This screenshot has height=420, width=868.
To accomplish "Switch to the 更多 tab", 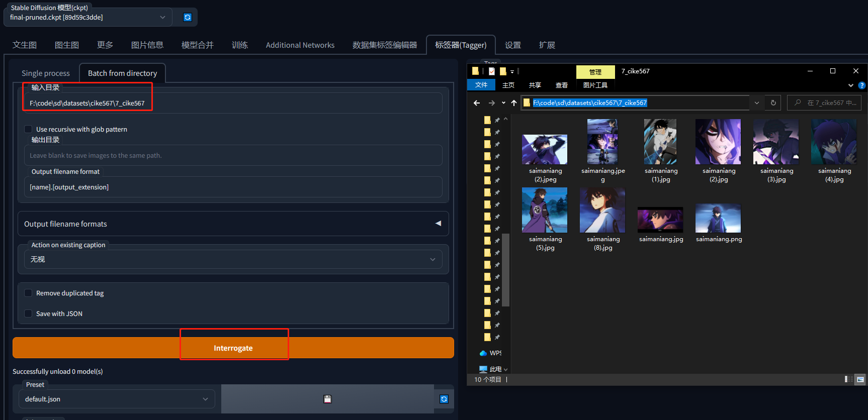I will point(105,45).
